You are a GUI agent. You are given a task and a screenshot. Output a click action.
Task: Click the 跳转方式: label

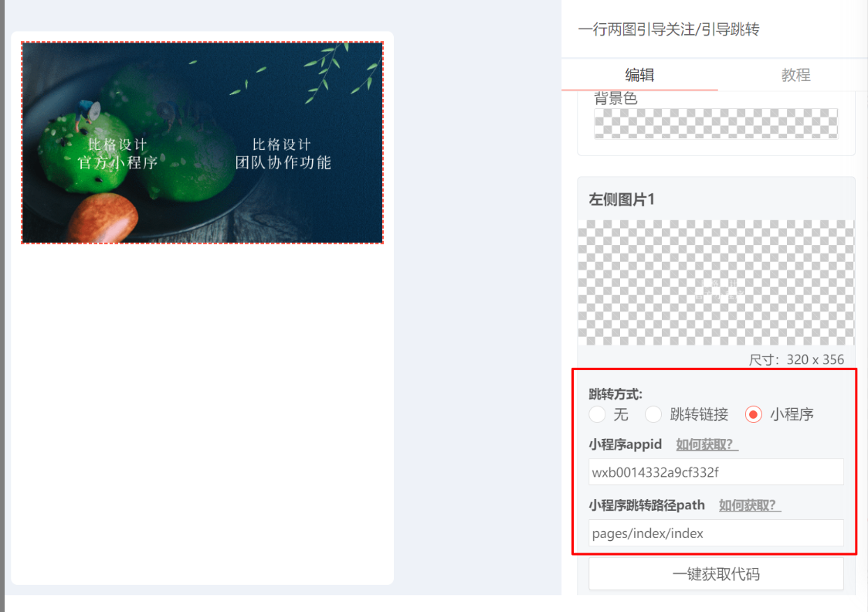pyautogui.click(x=615, y=394)
